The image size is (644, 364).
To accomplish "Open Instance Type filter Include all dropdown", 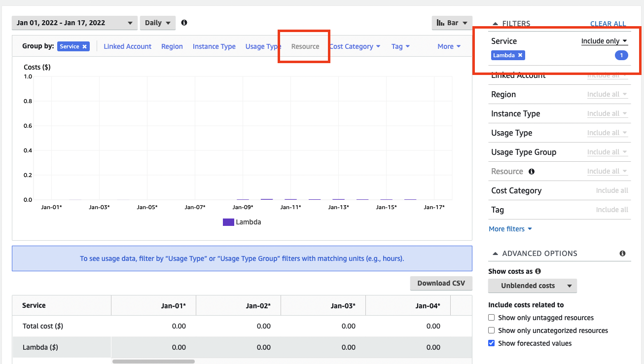I will [608, 113].
